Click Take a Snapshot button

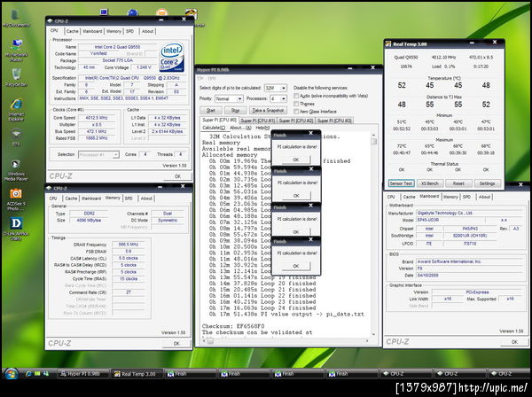tap(268, 111)
